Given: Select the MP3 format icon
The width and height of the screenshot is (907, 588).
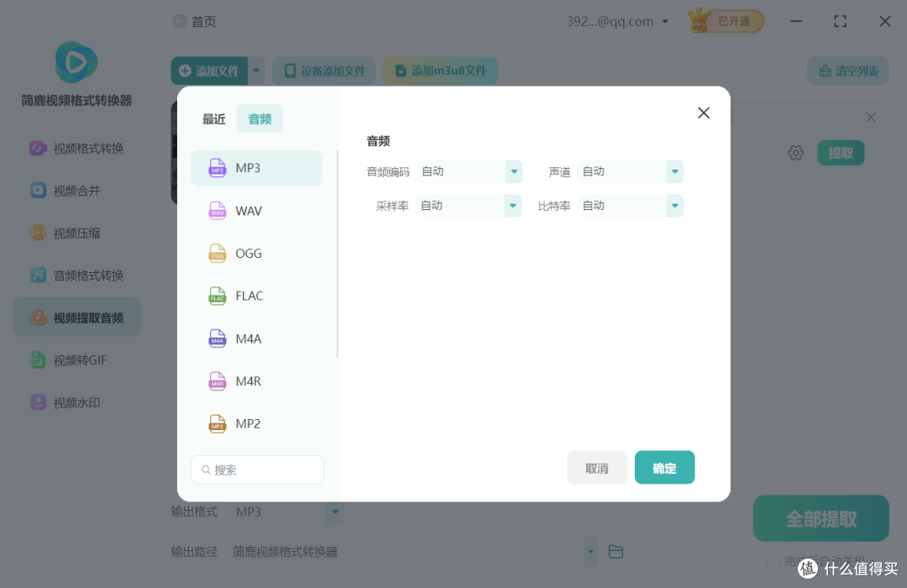Looking at the screenshot, I should [217, 168].
